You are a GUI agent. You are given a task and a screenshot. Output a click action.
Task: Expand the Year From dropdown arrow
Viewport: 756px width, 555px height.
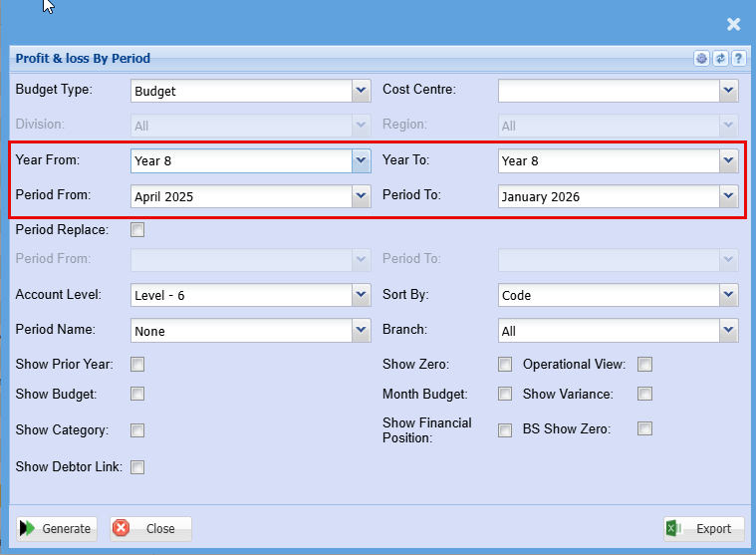pyautogui.click(x=361, y=161)
